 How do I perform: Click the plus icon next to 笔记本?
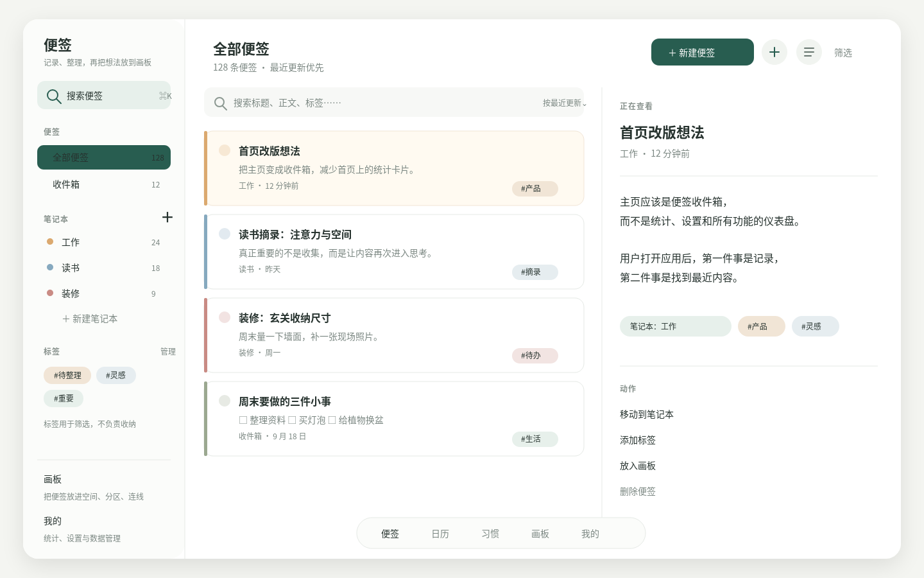pos(167,217)
